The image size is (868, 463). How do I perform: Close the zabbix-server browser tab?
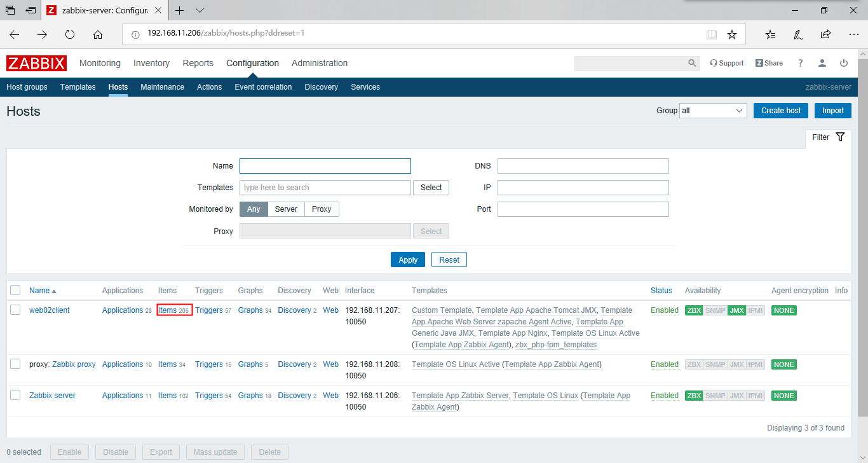(x=158, y=10)
